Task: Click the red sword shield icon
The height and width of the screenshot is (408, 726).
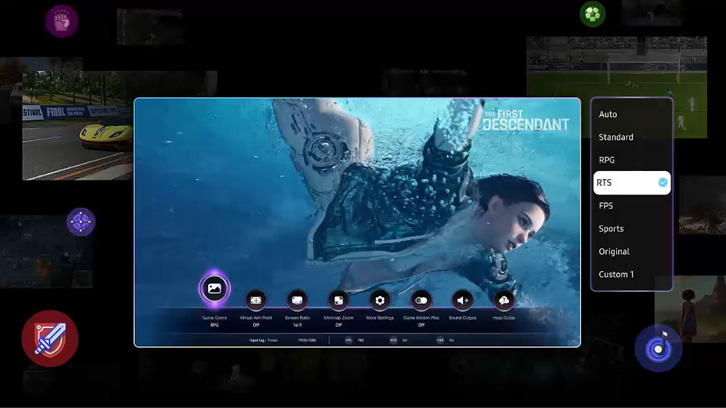Action: [50, 338]
